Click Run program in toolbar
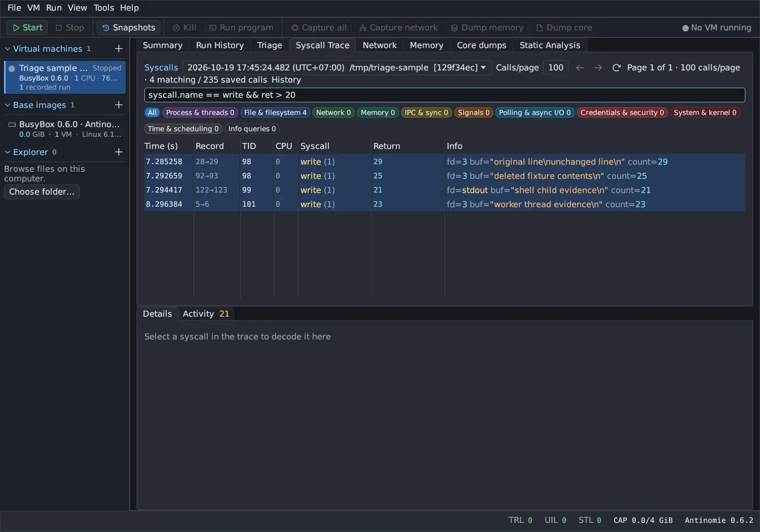Image resolution: width=760 pixels, height=532 pixels. click(x=241, y=27)
